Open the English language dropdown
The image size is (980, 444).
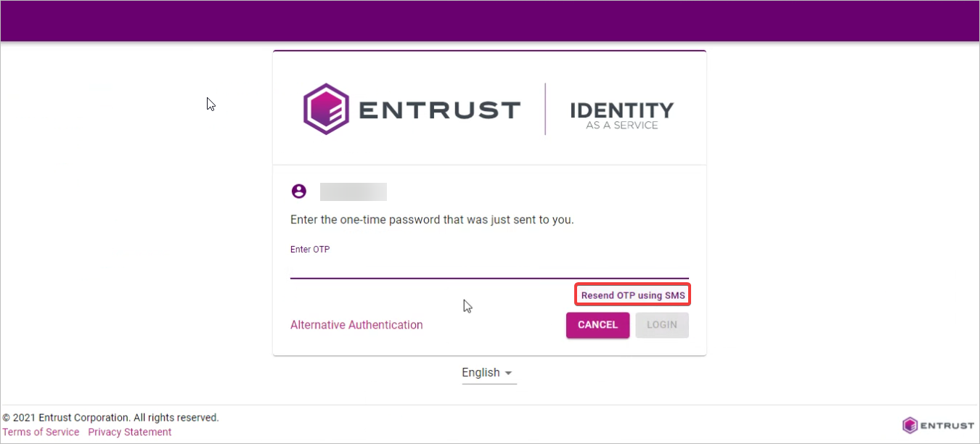[x=481, y=373]
